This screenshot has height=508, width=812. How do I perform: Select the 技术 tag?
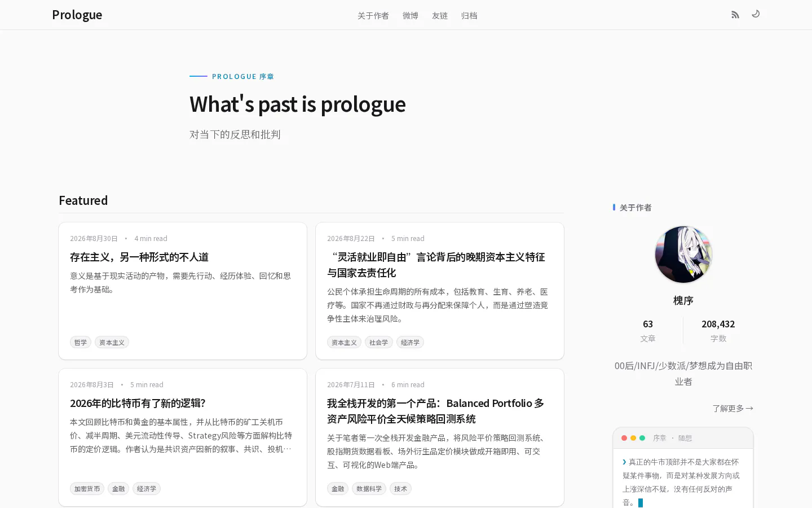tap(400, 488)
